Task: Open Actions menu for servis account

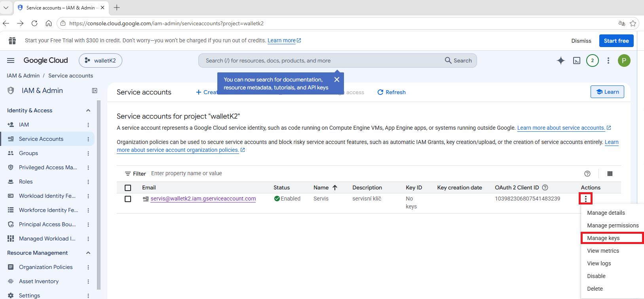Action: (x=586, y=199)
